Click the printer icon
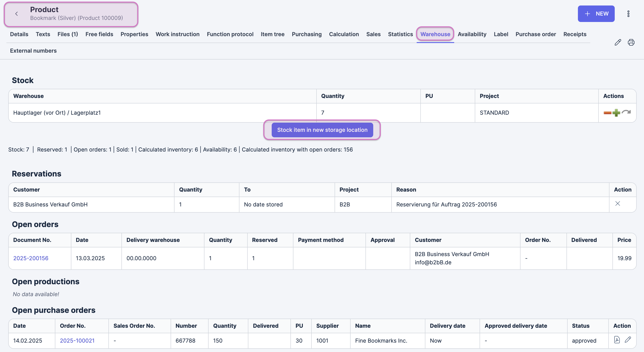Screen dimensions: 644x352 click(x=631, y=42)
